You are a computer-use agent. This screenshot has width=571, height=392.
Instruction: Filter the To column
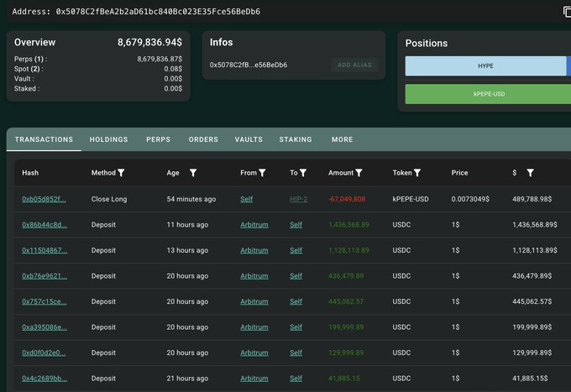point(303,173)
